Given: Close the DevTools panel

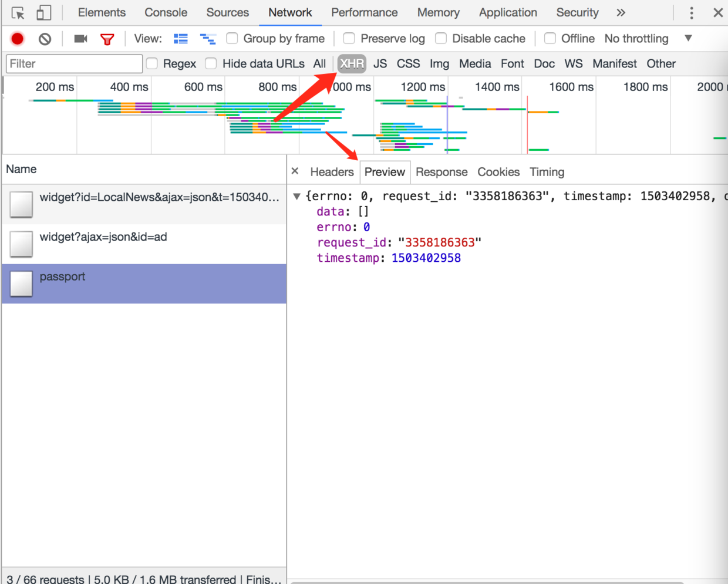Looking at the screenshot, I should click(x=718, y=12).
